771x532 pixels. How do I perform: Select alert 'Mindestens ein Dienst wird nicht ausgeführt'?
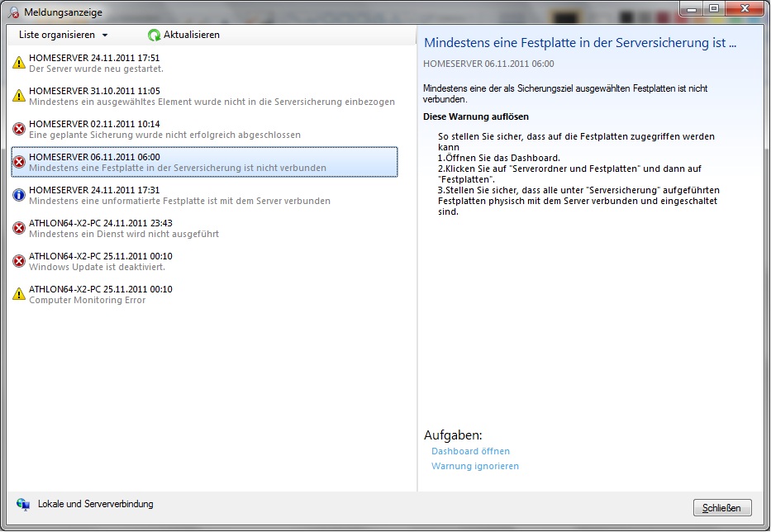(x=205, y=228)
